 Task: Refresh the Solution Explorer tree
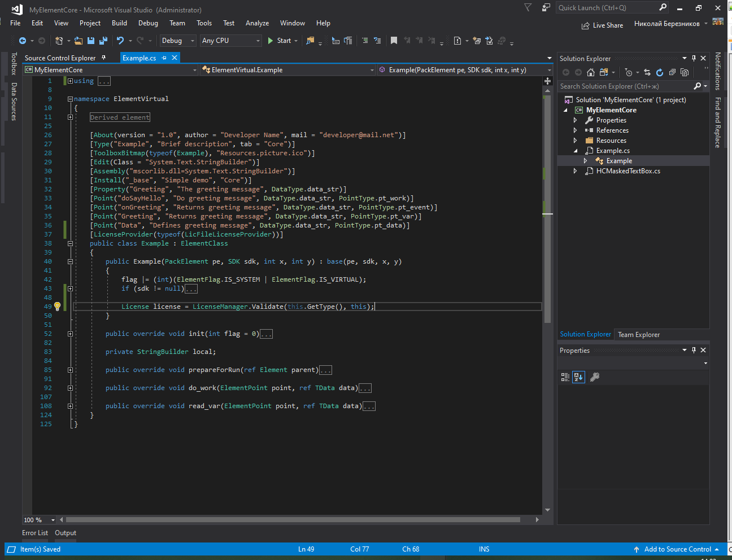coord(659,72)
